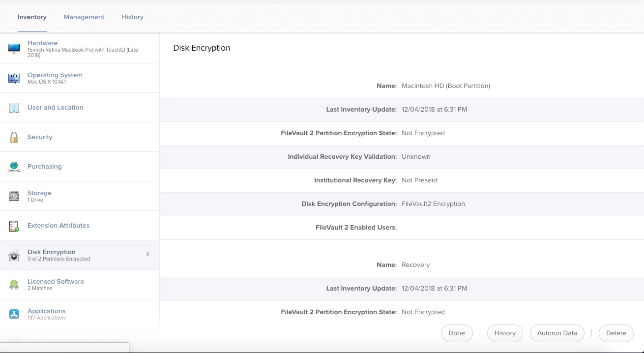
Task: Click the Licensed Software ribbon icon
Action: coord(14,285)
